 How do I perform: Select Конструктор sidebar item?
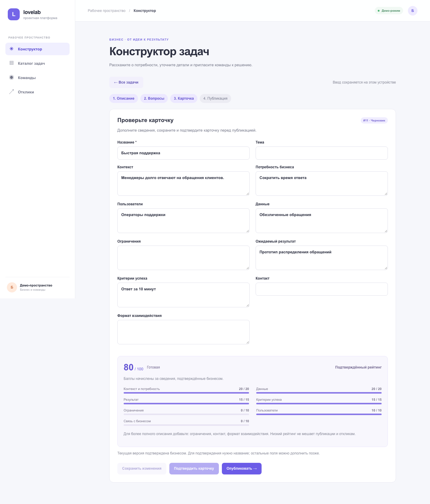(37, 49)
